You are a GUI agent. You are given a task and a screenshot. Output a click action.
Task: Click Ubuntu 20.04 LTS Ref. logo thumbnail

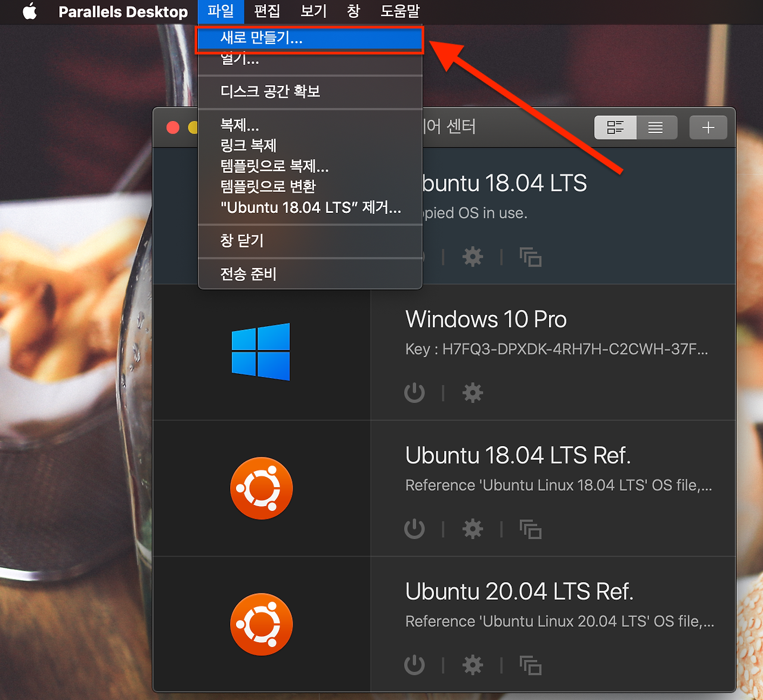tap(261, 624)
